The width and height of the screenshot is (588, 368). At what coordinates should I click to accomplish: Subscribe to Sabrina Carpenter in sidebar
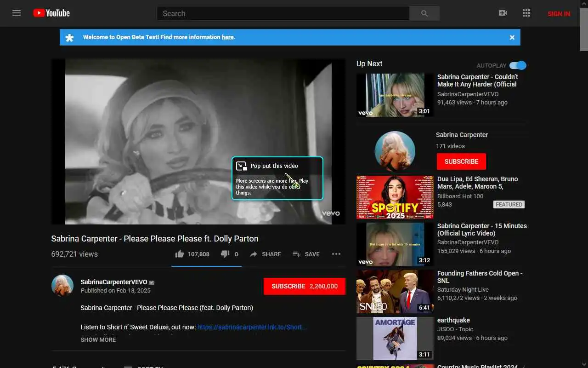tap(461, 161)
